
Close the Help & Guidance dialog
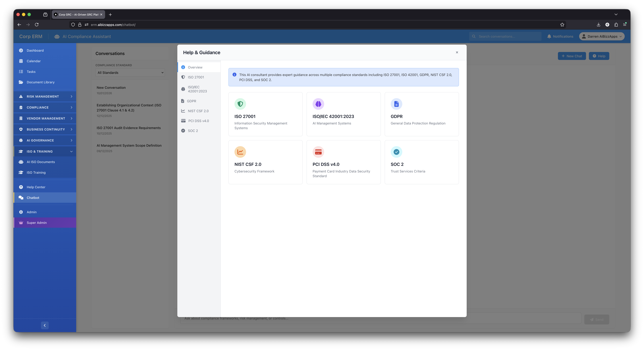(x=457, y=52)
